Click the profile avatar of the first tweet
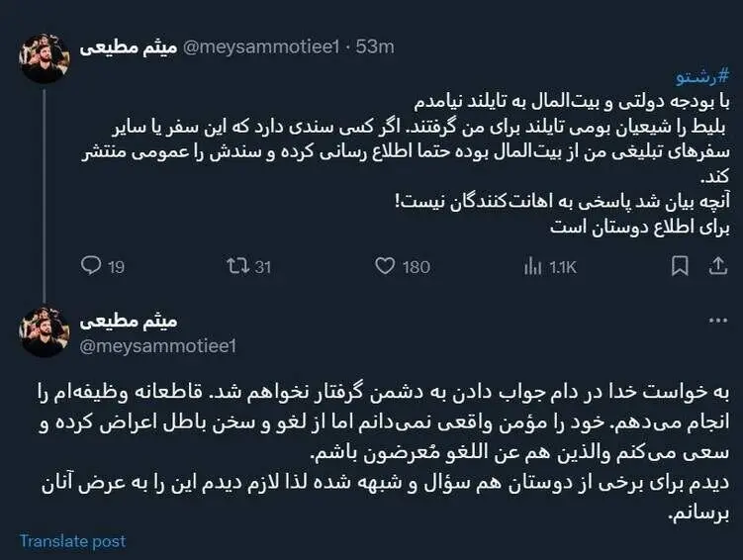Screen dimensions: 743x560 tap(45, 58)
